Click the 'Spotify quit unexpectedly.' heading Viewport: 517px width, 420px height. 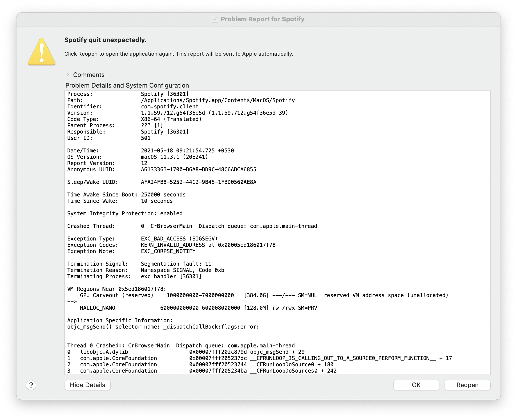click(x=105, y=40)
